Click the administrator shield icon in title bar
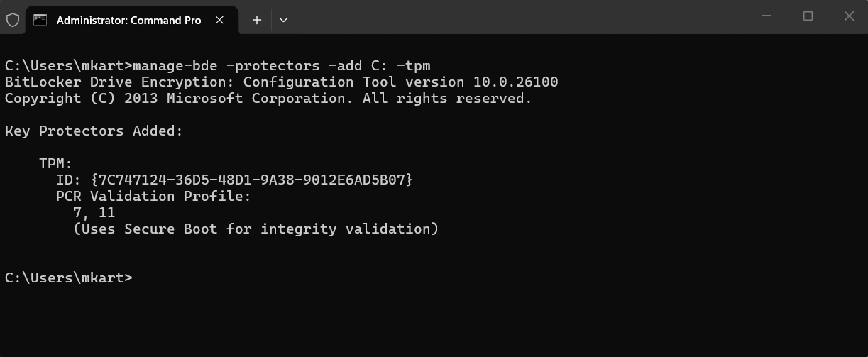The image size is (868, 357). coord(13,20)
